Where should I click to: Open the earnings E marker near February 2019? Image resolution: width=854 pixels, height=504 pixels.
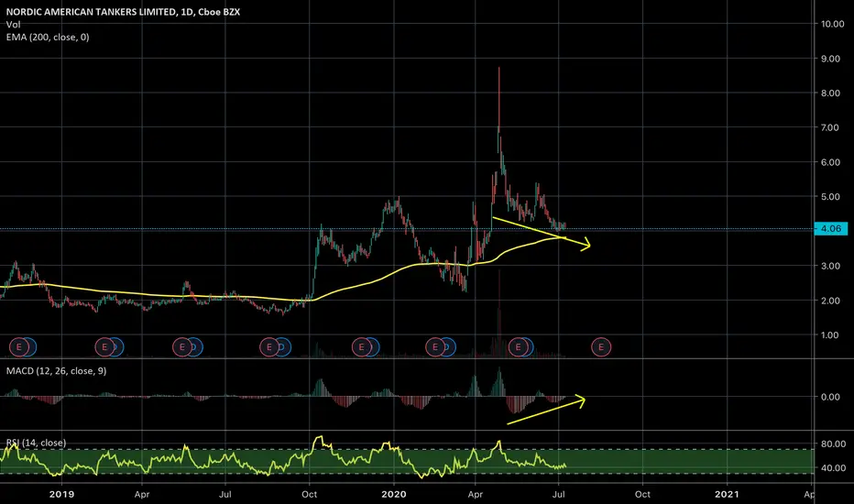(x=105, y=347)
